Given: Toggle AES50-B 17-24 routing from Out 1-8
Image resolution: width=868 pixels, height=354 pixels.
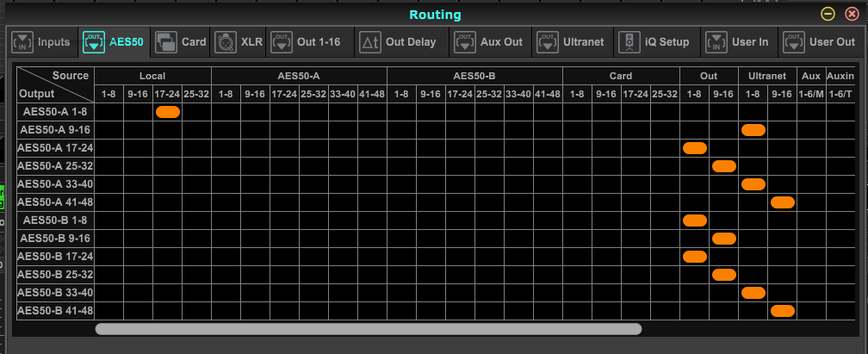Looking at the screenshot, I should [x=695, y=257].
